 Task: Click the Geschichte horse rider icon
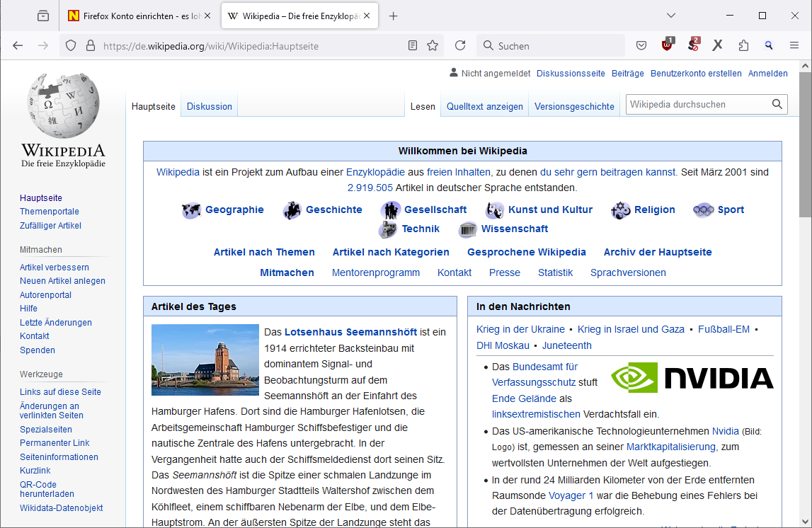pyautogui.click(x=292, y=210)
